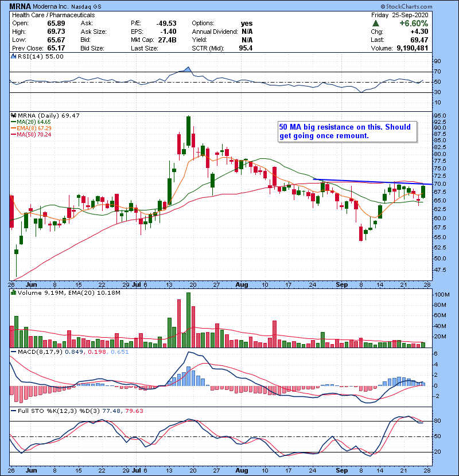Click the Annual Dividend N/A value

click(247, 32)
